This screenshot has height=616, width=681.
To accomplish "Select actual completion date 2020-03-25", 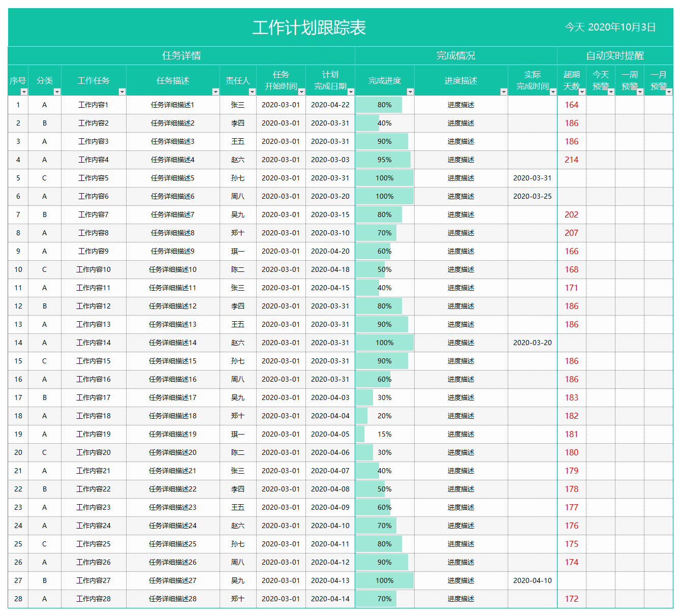I will [x=533, y=196].
